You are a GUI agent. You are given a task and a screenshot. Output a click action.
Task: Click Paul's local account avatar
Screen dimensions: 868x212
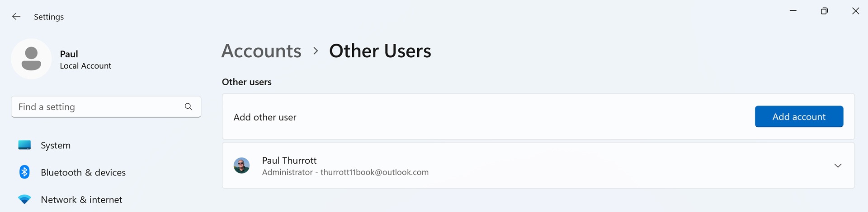31,59
